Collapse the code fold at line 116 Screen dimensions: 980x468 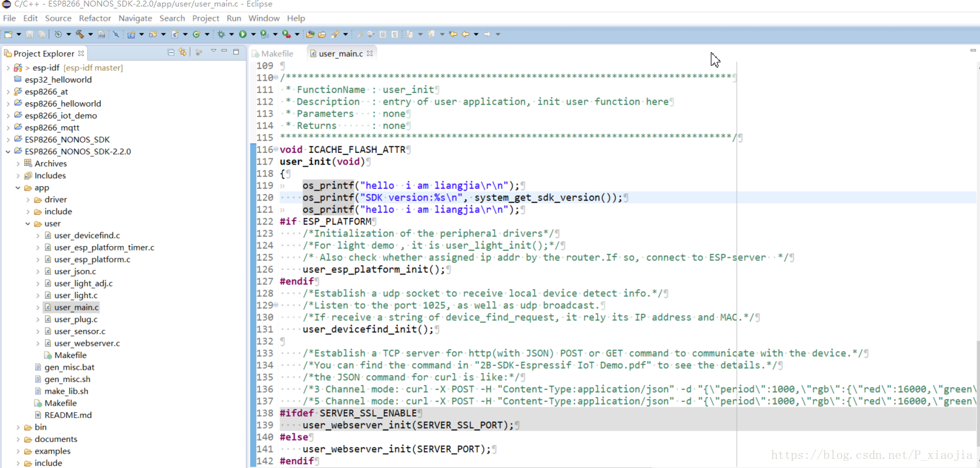tap(276, 150)
